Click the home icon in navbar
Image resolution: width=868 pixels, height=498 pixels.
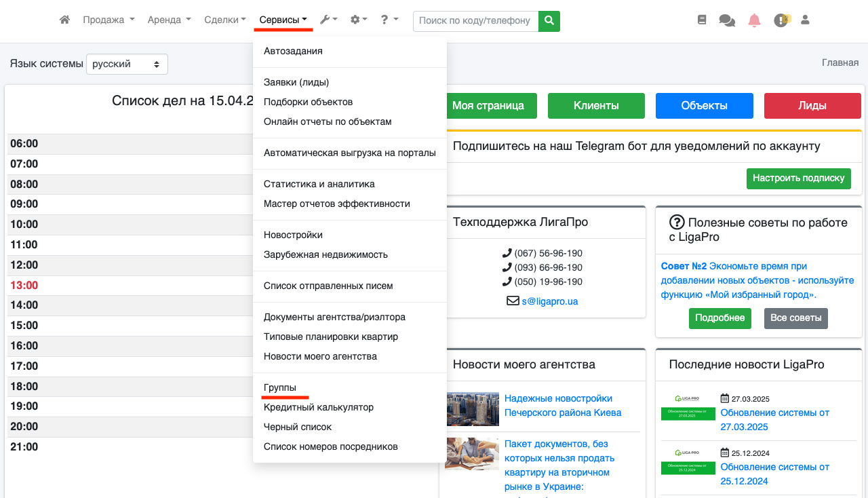[x=64, y=20]
